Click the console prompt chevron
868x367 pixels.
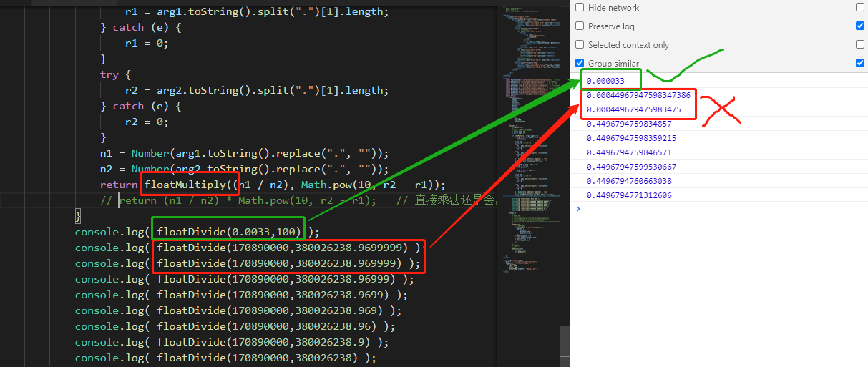[578, 209]
